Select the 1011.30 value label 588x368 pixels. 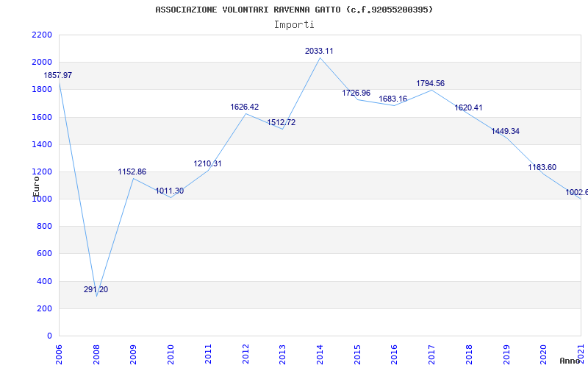tap(170, 191)
